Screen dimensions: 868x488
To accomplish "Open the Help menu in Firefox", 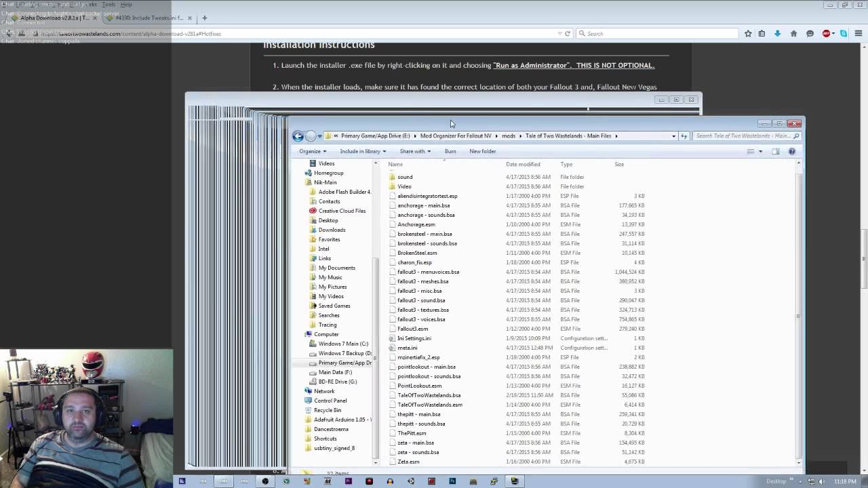I will (126, 4).
